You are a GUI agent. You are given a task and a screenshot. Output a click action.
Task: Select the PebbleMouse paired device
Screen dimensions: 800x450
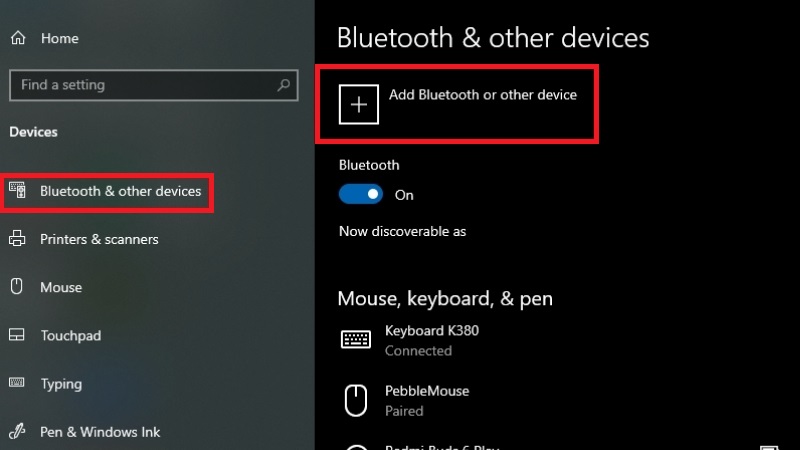(426, 400)
